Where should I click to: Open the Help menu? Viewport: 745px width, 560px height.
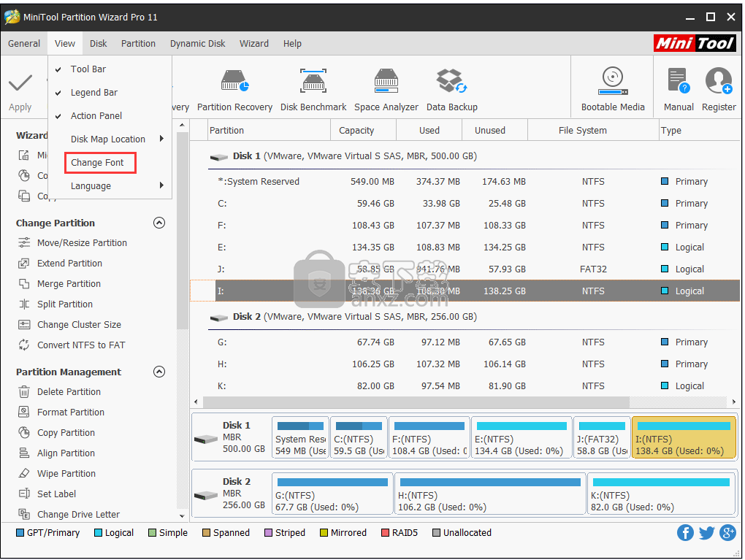(x=292, y=44)
